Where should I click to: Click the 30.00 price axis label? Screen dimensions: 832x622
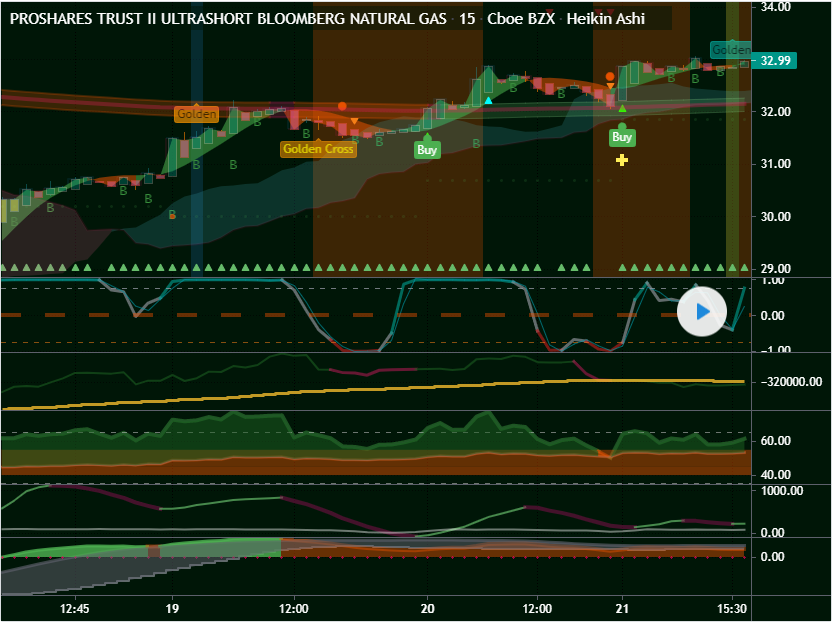coord(775,217)
